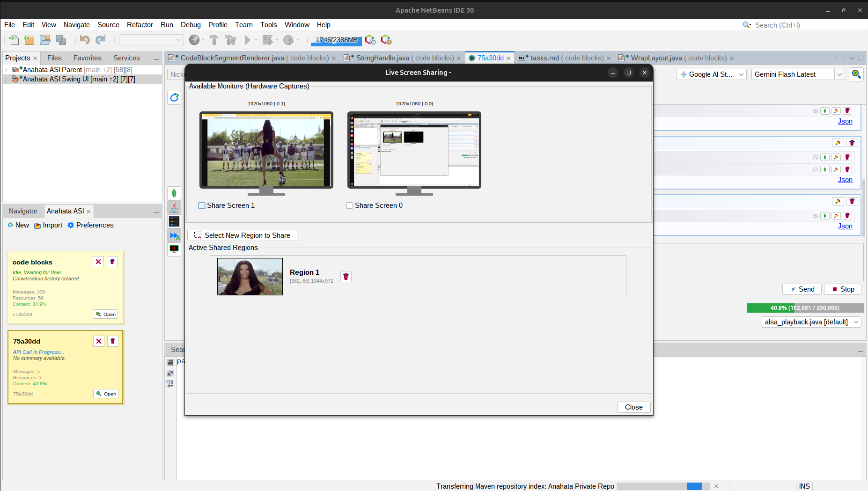The height and width of the screenshot is (491, 868).
Task: Expand Anahata ASI Parent project node
Action: (6, 70)
